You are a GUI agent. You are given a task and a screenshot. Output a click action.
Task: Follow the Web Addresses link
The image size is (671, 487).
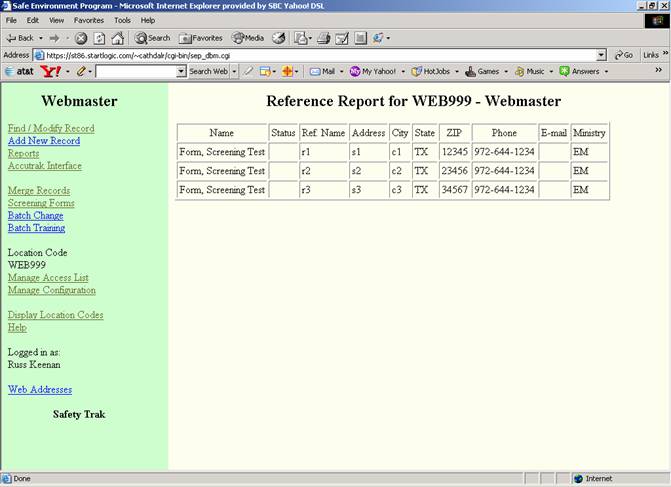40,389
